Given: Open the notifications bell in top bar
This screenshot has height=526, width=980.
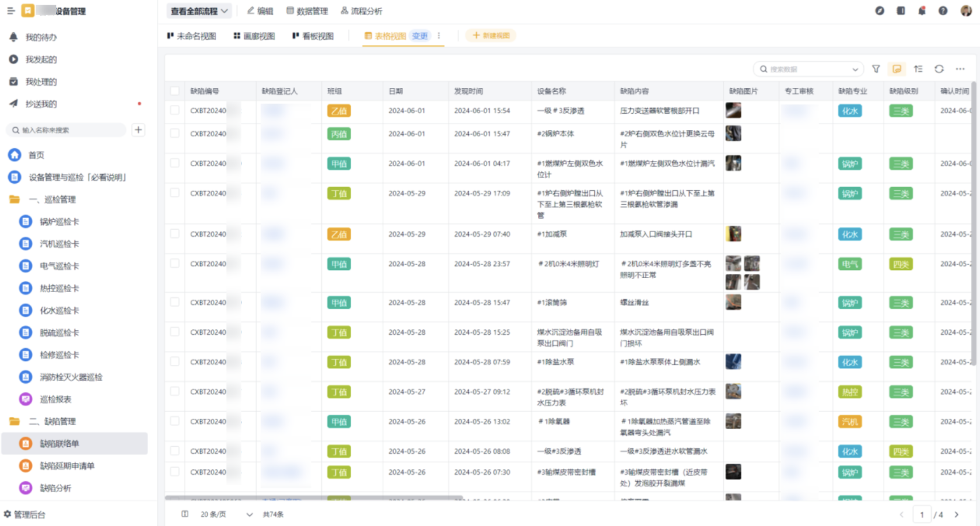Looking at the screenshot, I should (x=922, y=10).
